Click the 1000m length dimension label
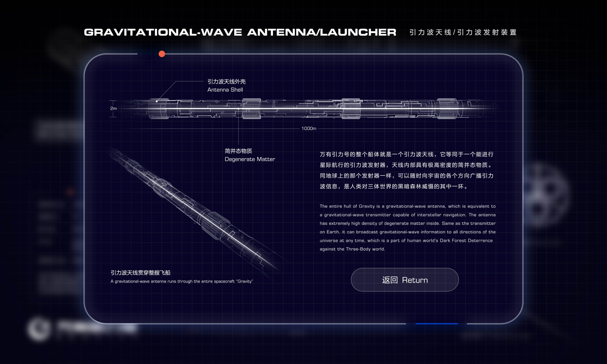The image size is (607, 364). (309, 128)
